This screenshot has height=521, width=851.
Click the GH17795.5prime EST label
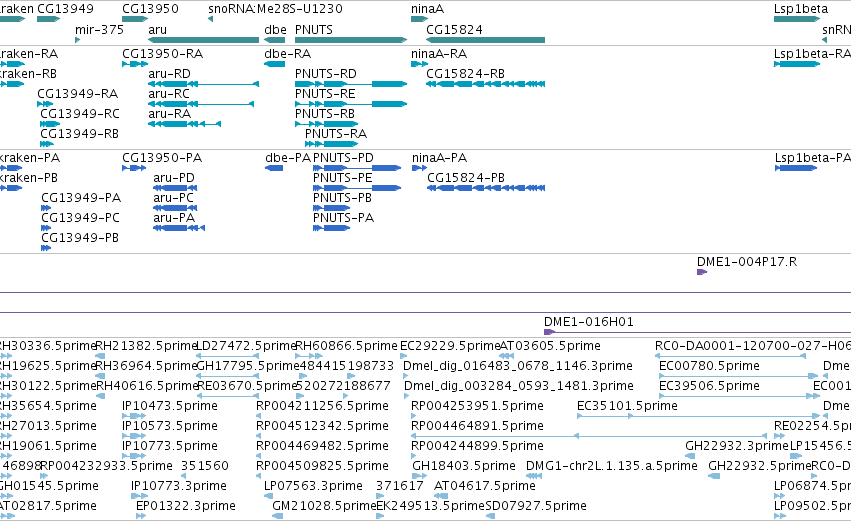[x=247, y=366]
